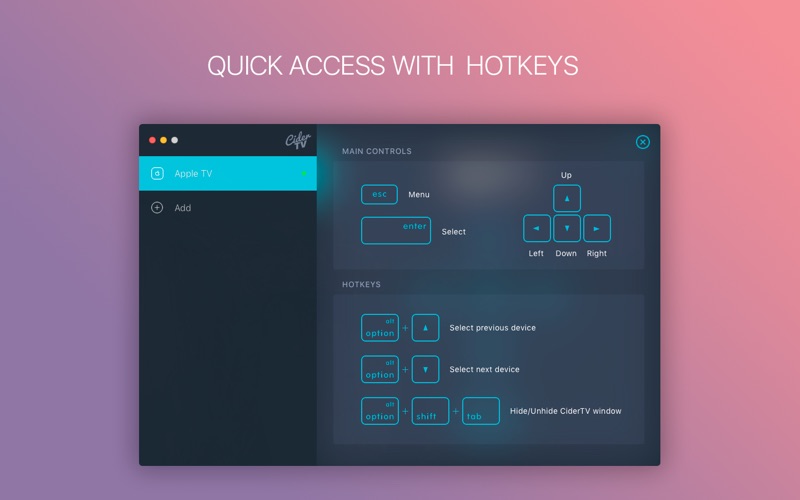Screen dimensions: 800x500
Task: Click the tab key in Hide/Unhide hotkey
Action: (481, 411)
